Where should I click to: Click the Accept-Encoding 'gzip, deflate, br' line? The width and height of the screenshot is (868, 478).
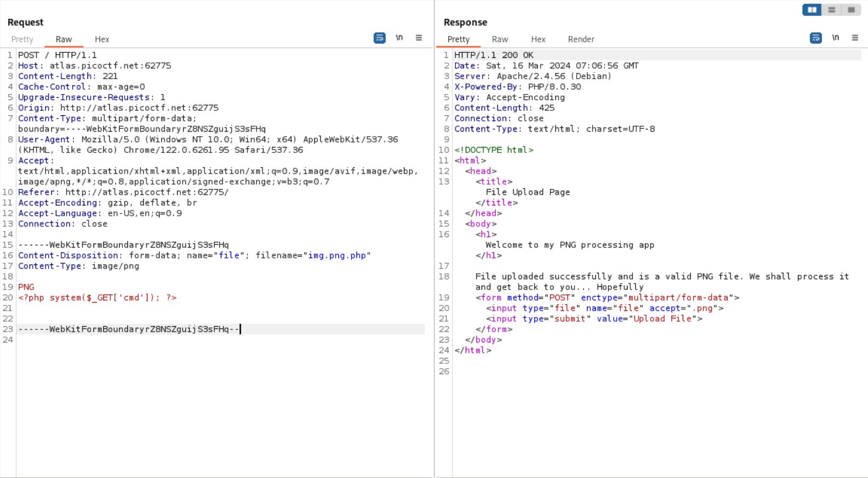pos(107,203)
